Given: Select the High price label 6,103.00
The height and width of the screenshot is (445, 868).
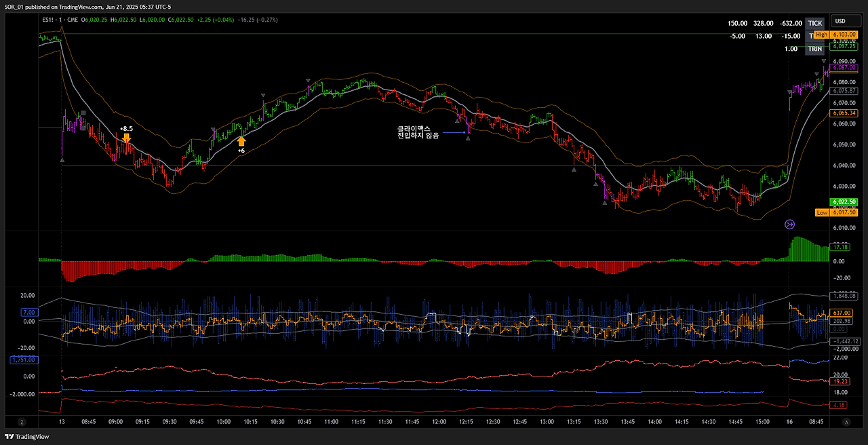Looking at the screenshot, I should click(836, 34).
